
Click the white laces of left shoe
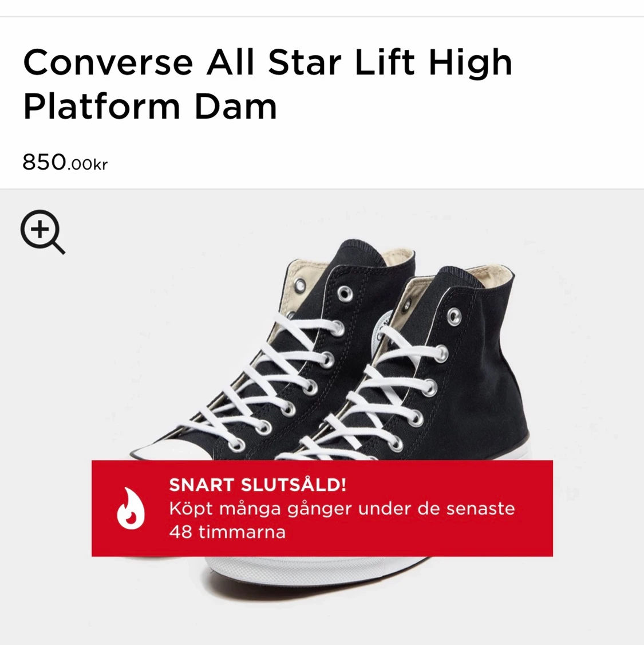pos(263,383)
